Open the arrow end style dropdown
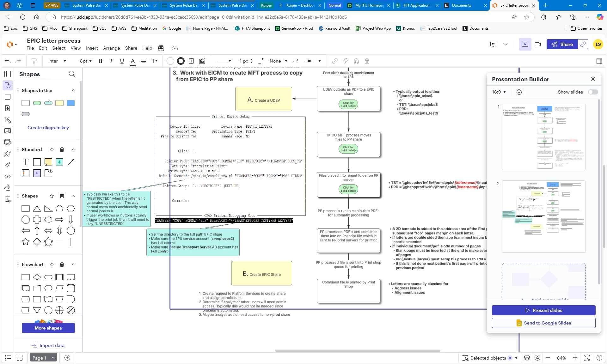 tap(312, 61)
